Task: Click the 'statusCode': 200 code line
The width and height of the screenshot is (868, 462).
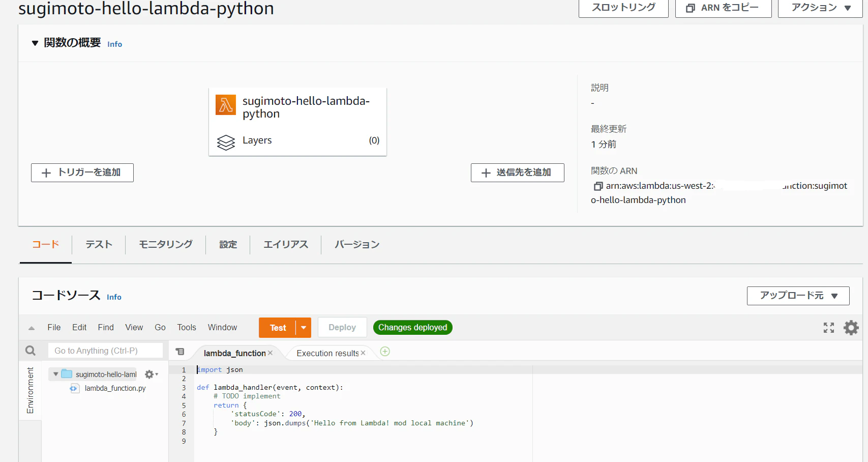Action: pos(268,414)
